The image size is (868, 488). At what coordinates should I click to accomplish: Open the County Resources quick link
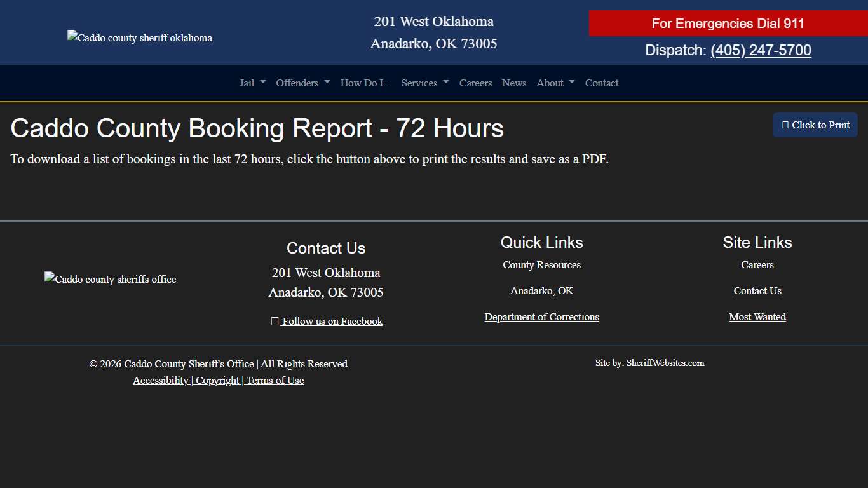tap(541, 264)
